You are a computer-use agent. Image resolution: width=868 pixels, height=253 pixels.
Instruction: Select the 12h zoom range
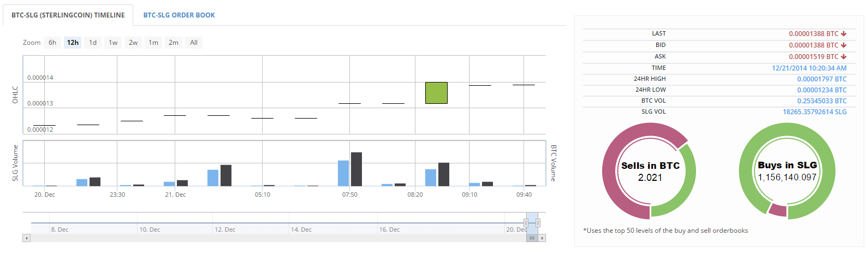pyautogui.click(x=73, y=43)
